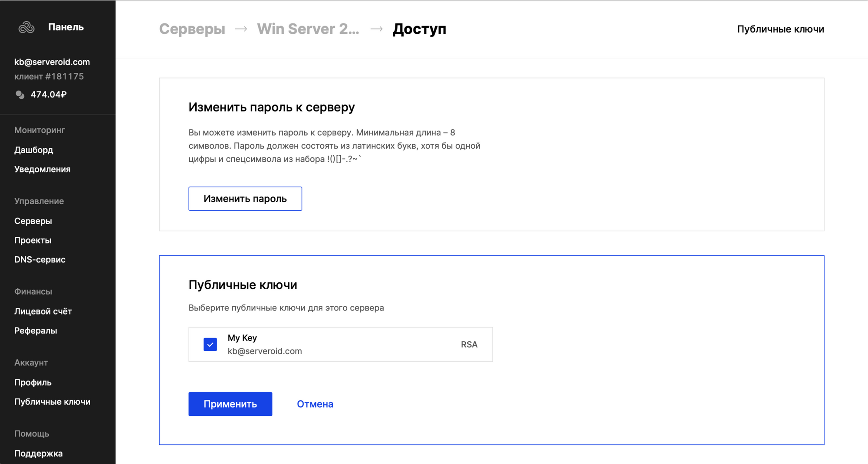The image size is (868, 464).
Task: Click the Доступ breadcrumb title
Action: (x=419, y=29)
